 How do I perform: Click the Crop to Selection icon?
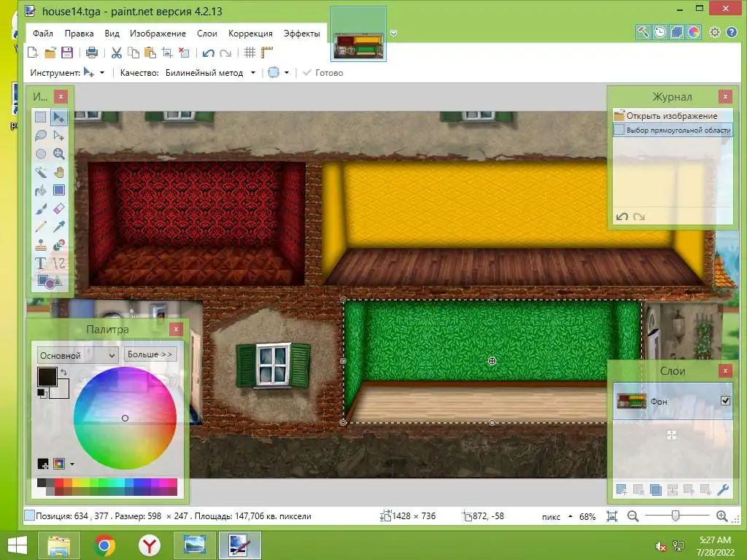(167, 52)
